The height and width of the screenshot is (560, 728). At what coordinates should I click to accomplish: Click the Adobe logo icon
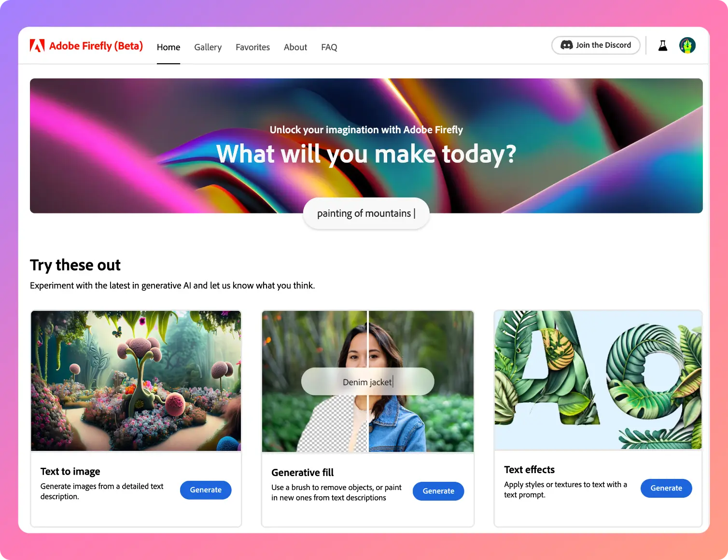coord(37,46)
